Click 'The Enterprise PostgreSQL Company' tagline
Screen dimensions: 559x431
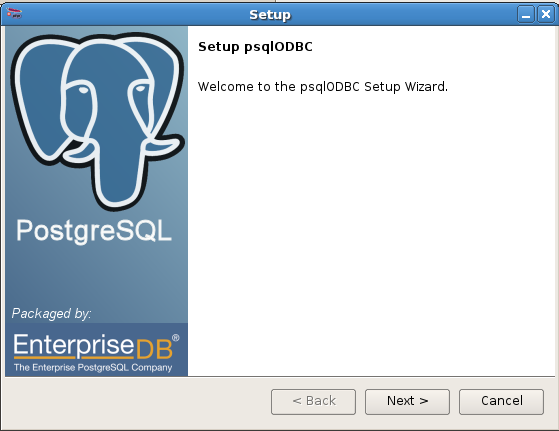[x=93, y=368]
